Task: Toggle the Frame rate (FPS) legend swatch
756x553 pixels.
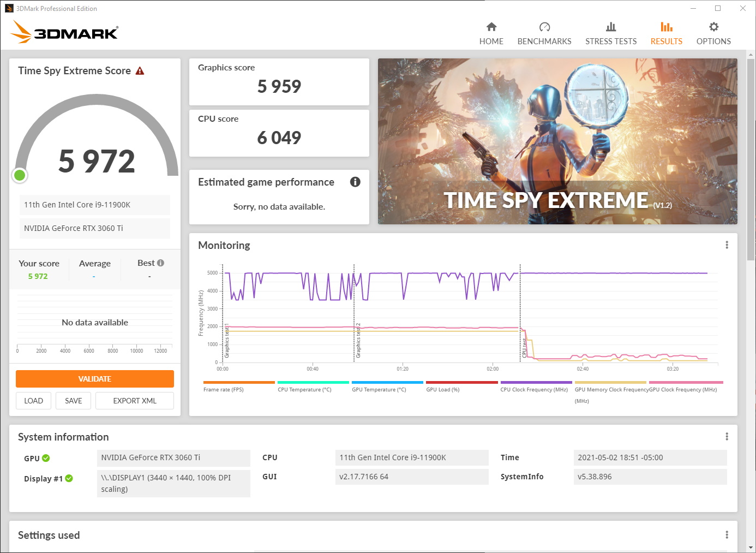Action: (x=239, y=382)
